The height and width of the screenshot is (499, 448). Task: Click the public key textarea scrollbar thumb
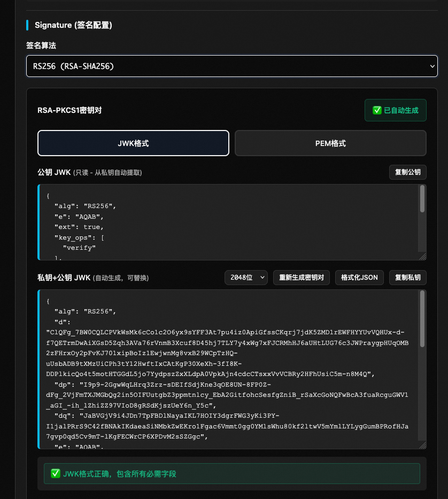422,198
